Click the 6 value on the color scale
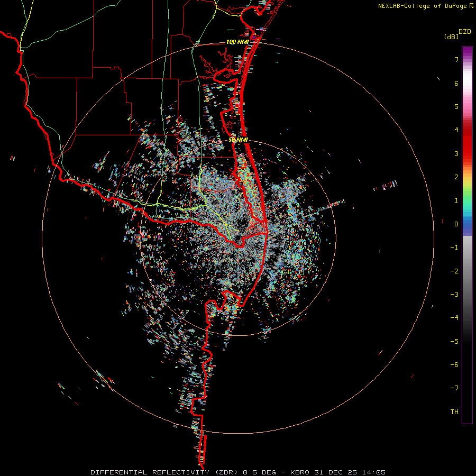476x476 pixels. [x=456, y=83]
